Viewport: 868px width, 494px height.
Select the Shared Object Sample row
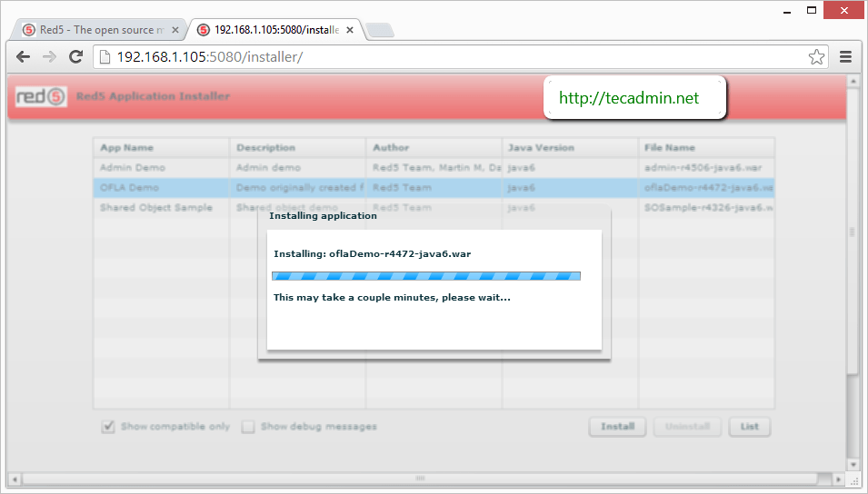coord(434,207)
